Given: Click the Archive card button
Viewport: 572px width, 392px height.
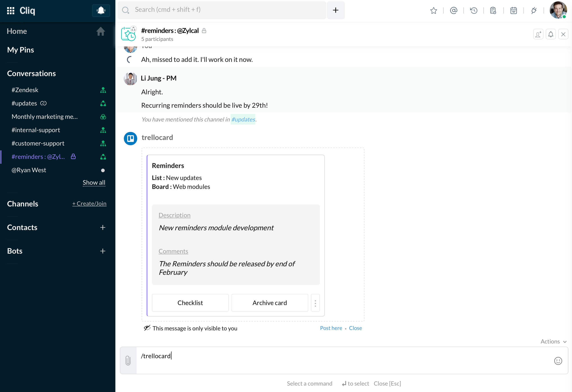Looking at the screenshot, I should pos(270,303).
